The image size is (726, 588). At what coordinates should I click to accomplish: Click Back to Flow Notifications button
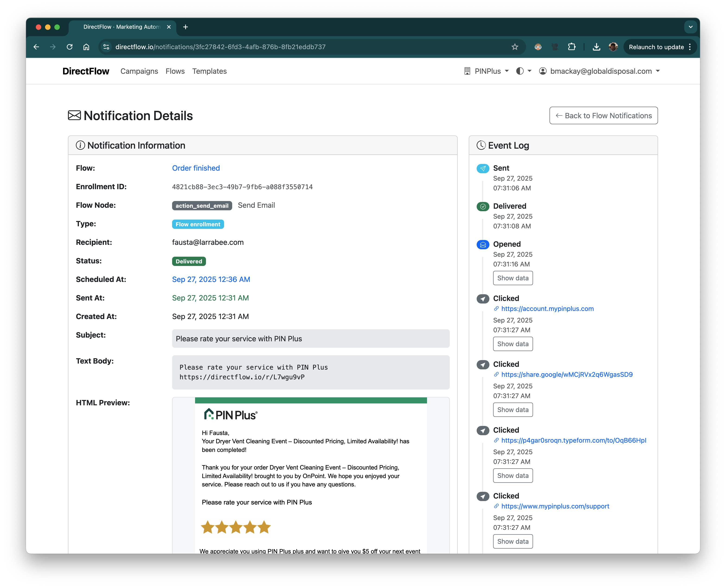603,116
